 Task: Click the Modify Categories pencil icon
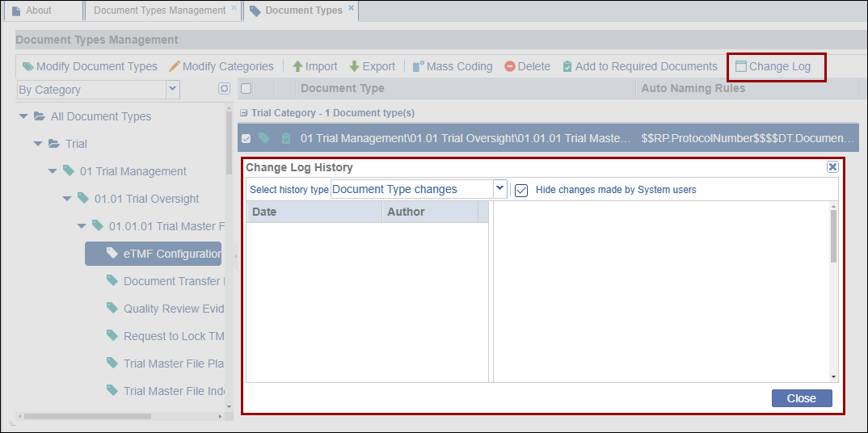[174, 67]
